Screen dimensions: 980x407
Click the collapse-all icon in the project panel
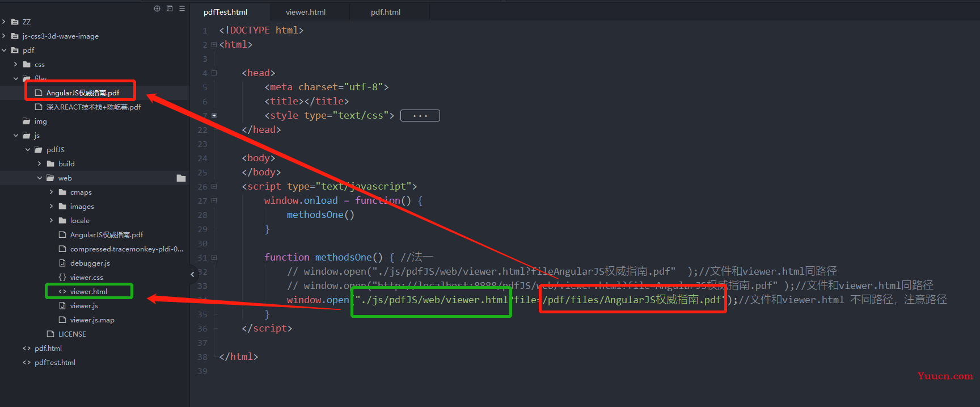click(x=170, y=9)
